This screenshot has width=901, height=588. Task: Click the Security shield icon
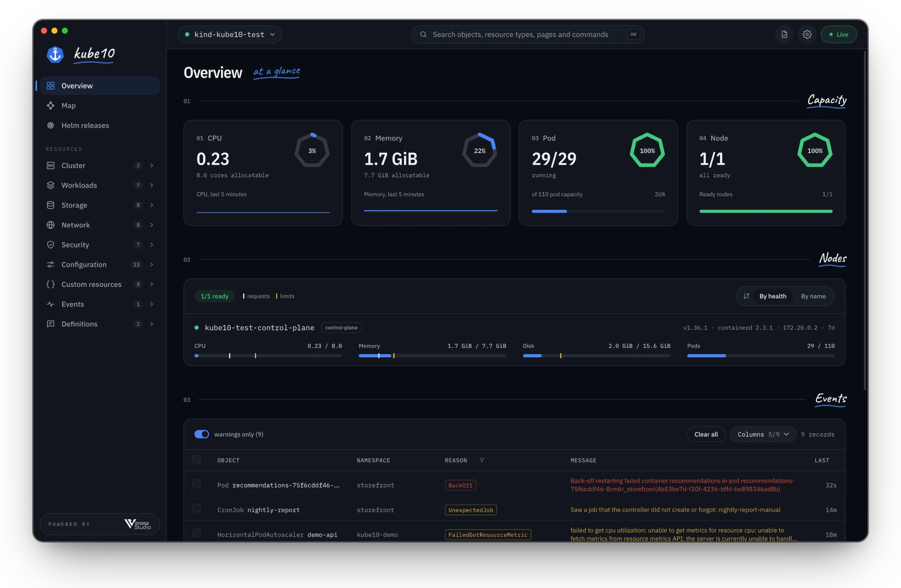pyautogui.click(x=50, y=245)
